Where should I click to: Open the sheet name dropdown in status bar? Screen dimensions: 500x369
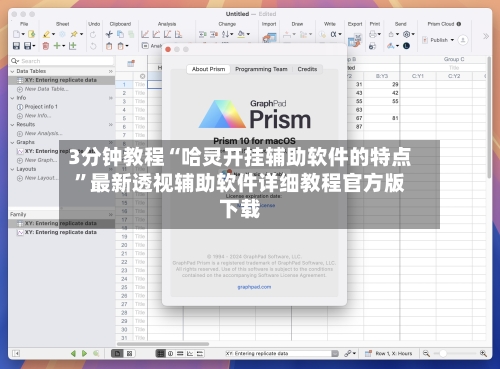pyautogui.click(x=335, y=354)
